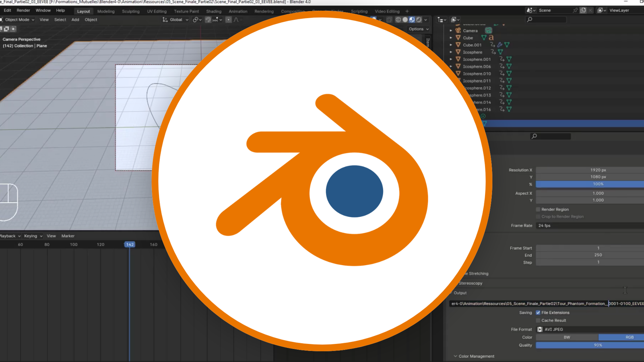Select material preview viewport shading
The image size is (644, 362).
(412, 19)
